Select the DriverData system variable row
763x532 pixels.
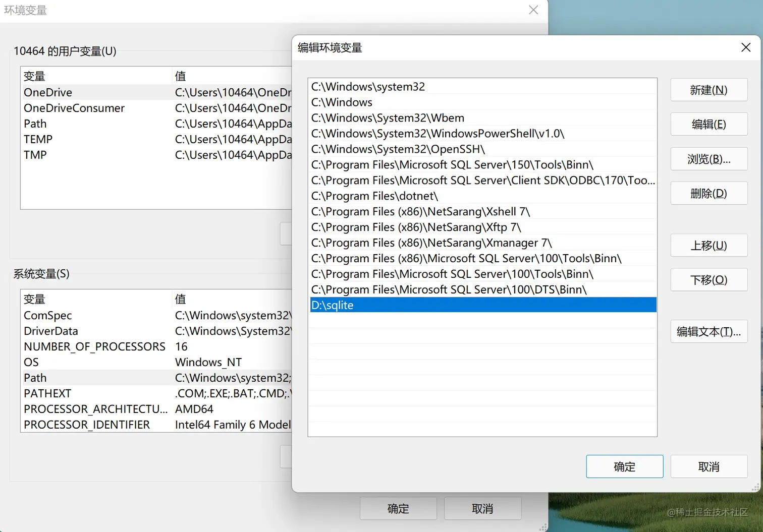[156, 331]
